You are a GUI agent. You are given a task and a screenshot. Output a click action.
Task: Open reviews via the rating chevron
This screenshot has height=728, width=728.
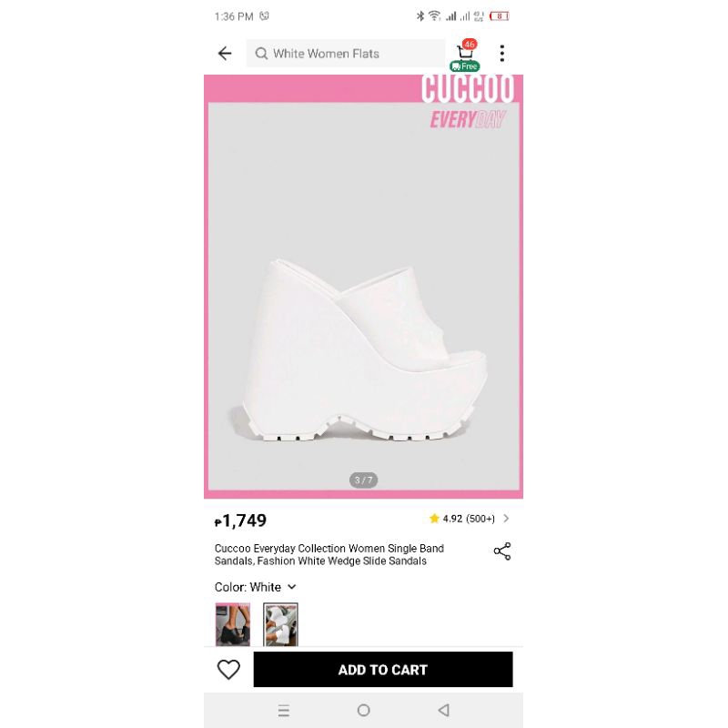pyautogui.click(x=506, y=518)
